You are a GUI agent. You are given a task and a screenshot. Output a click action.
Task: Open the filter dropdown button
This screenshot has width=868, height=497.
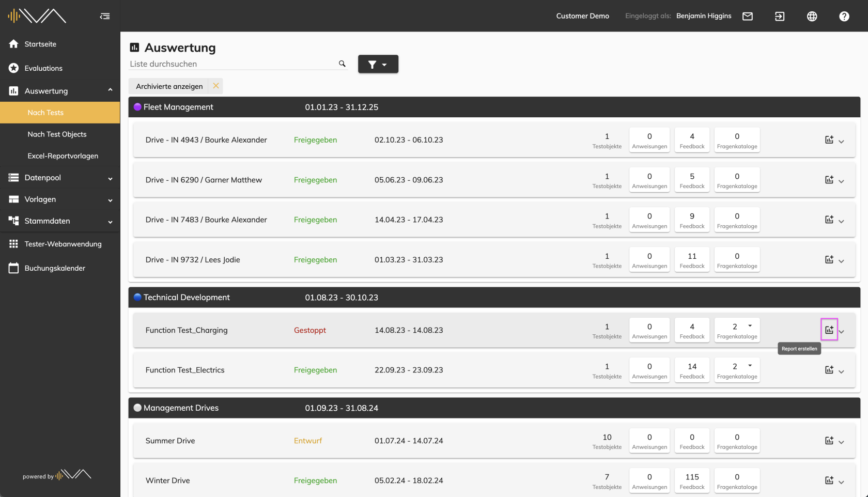(x=378, y=64)
